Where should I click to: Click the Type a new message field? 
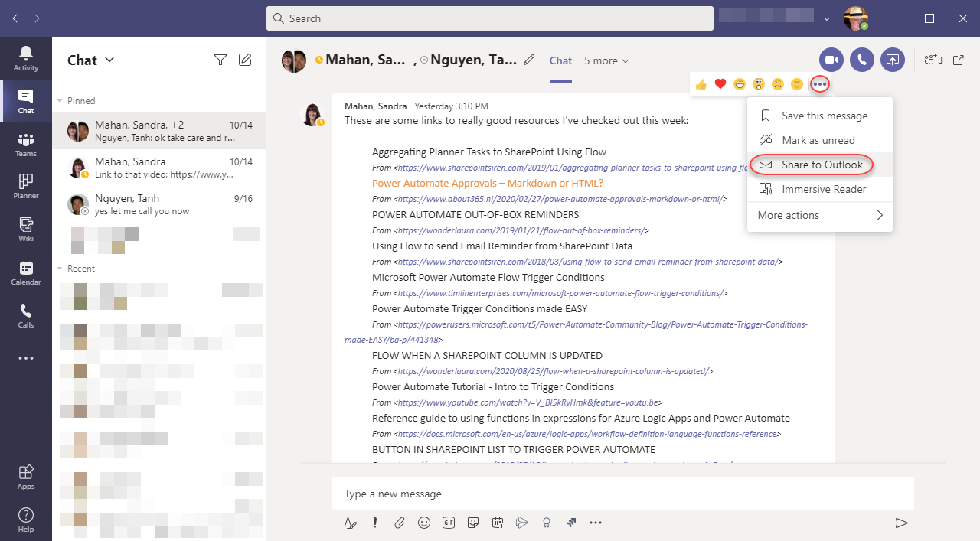[536, 494]
